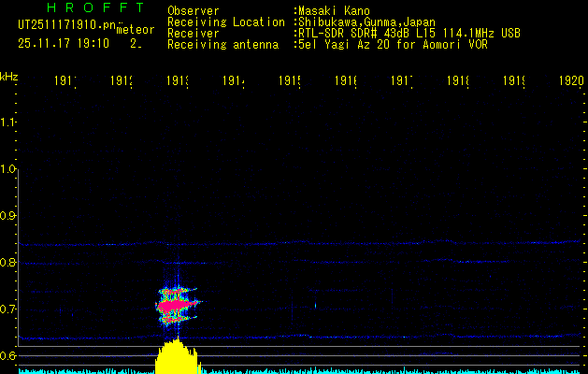Select the location Shibukawa,Gunma,Japan

[366, 22]
